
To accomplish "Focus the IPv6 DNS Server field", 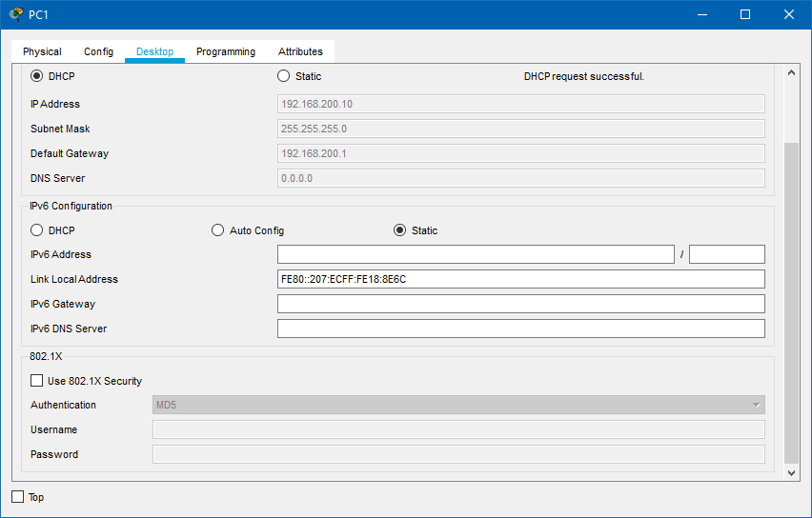I will coord(521,329).
